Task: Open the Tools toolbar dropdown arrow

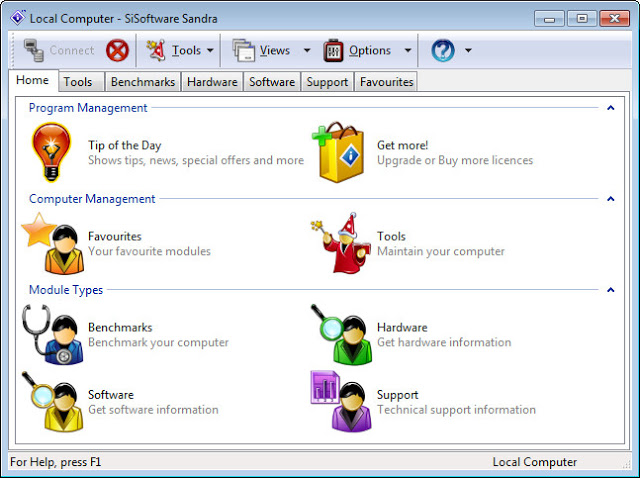Action: 210,51
